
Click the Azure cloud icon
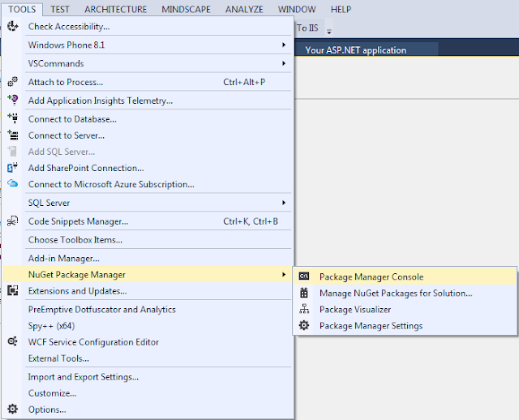(13, 183)
